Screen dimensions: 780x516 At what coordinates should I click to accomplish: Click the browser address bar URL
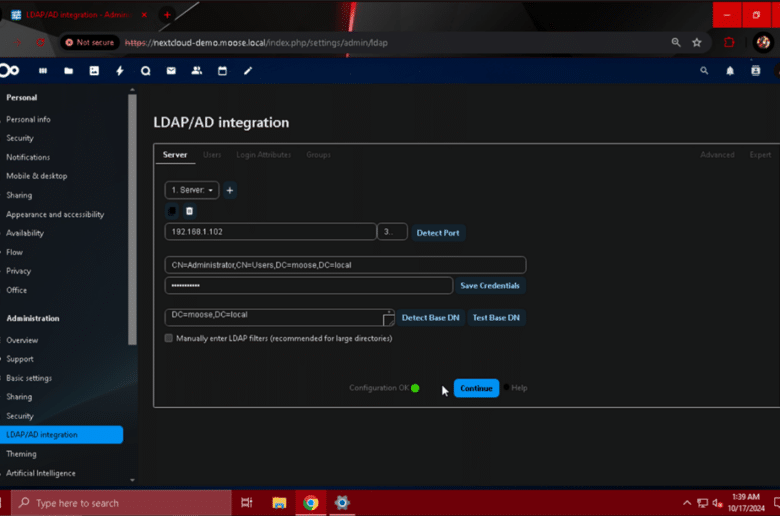256,43
